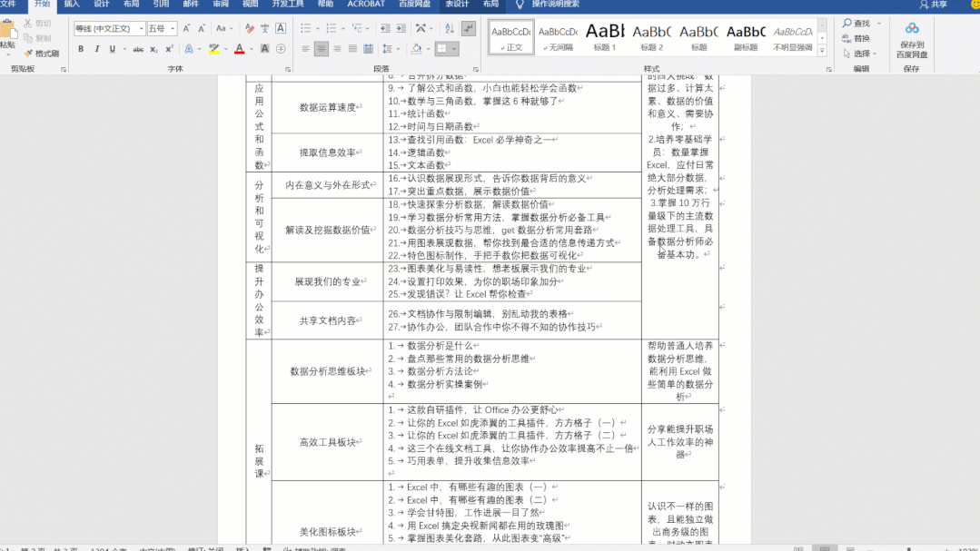Open borders dropdown arrow
The image size is (980, 551).
pyautogui.click(x=454, y=49)
